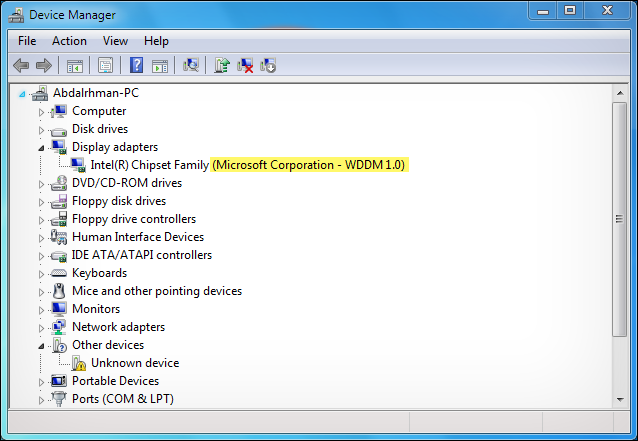Click the DVD/CD-ROM drives icon
This screenshot has height=441, width=638.
coord(59,183)
